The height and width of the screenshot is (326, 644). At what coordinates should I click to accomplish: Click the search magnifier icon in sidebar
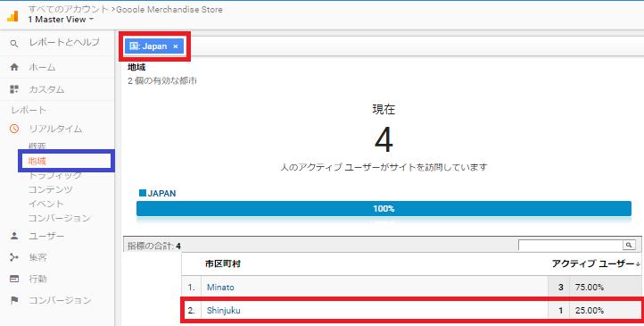tap(14, 43)
